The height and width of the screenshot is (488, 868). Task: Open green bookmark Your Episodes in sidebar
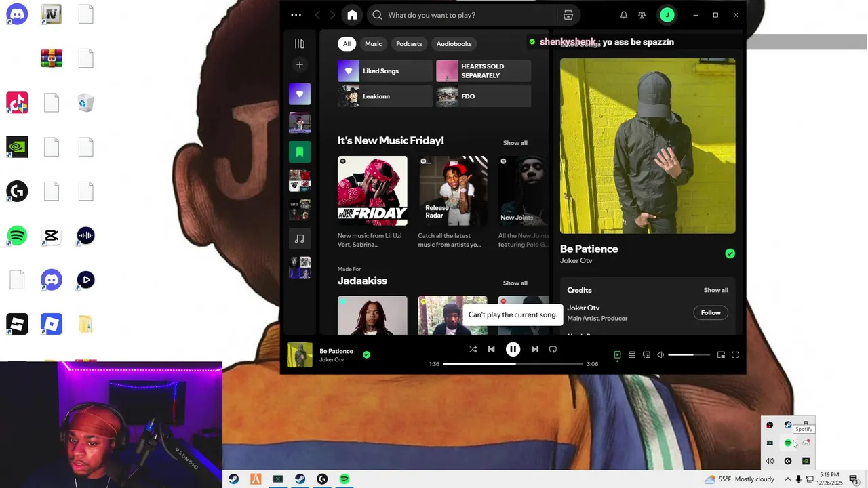tap(300, 152)
